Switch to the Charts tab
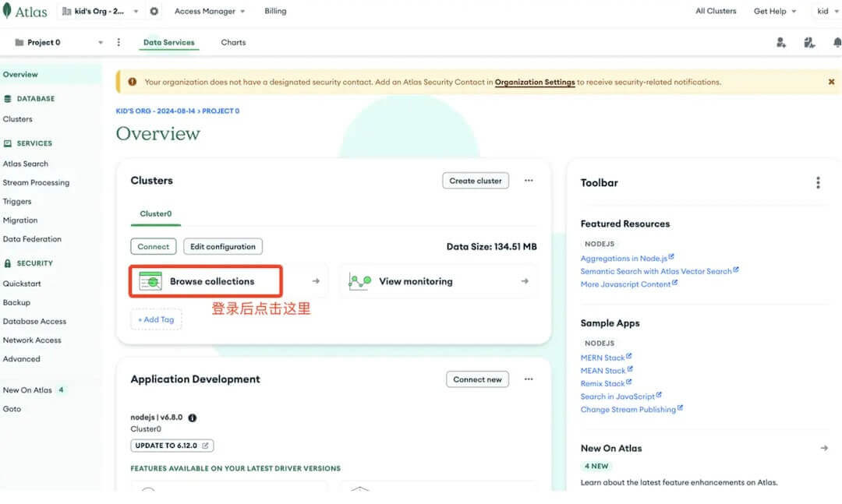The image size is (842, 504). point(234,42)
